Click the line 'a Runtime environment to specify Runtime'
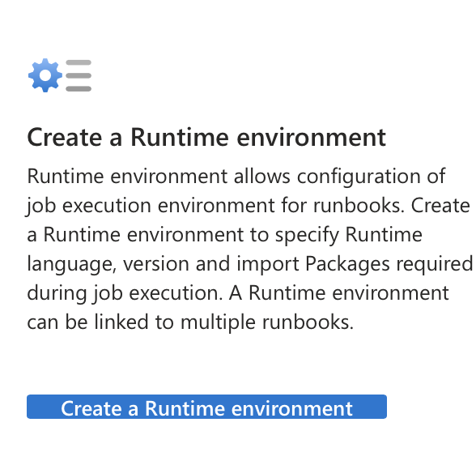476x465 pixels. [225, 235]
